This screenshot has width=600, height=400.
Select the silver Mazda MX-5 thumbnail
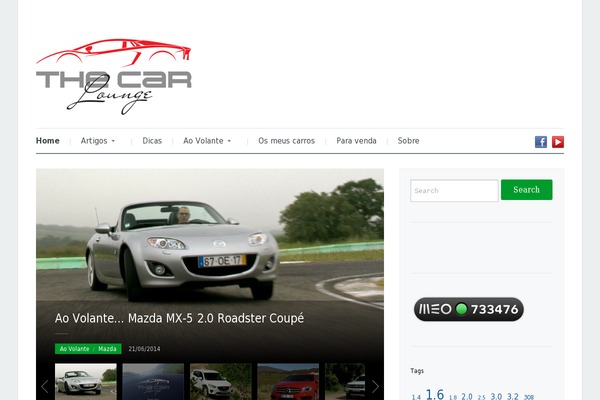pos(86,382)
